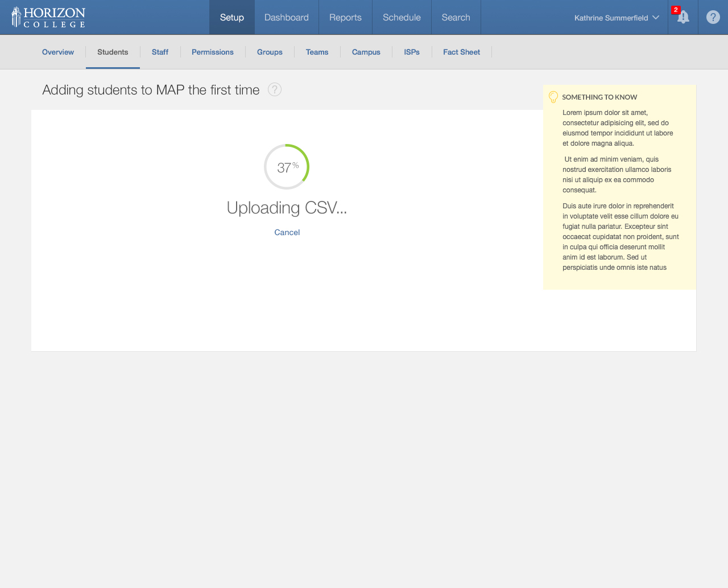Click the Adding students to MAP heading

click(151, 90)
